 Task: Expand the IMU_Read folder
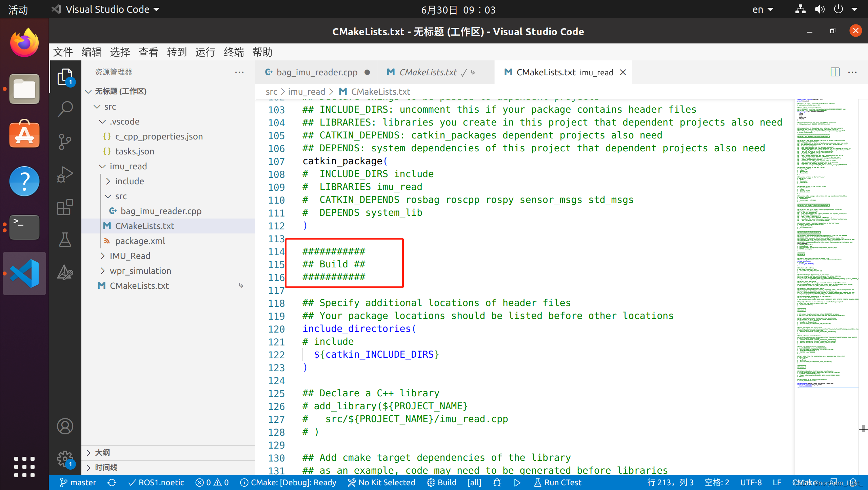[130, 256]
